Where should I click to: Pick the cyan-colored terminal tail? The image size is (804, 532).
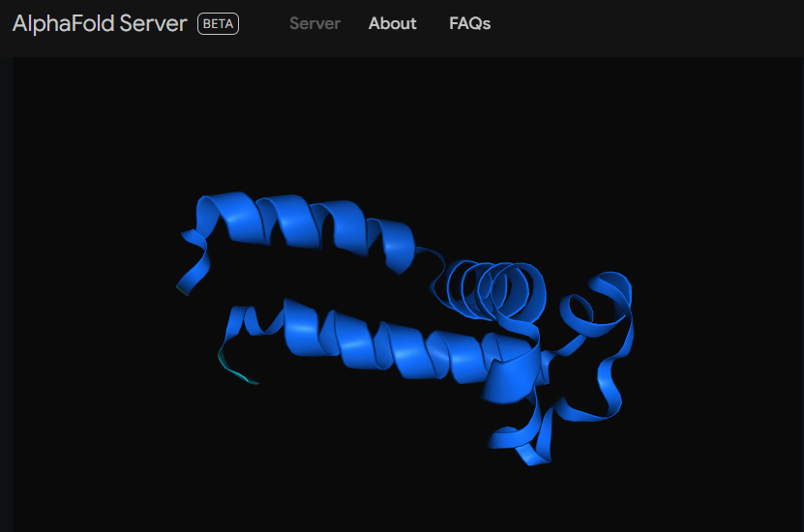[x=235, y=371]
